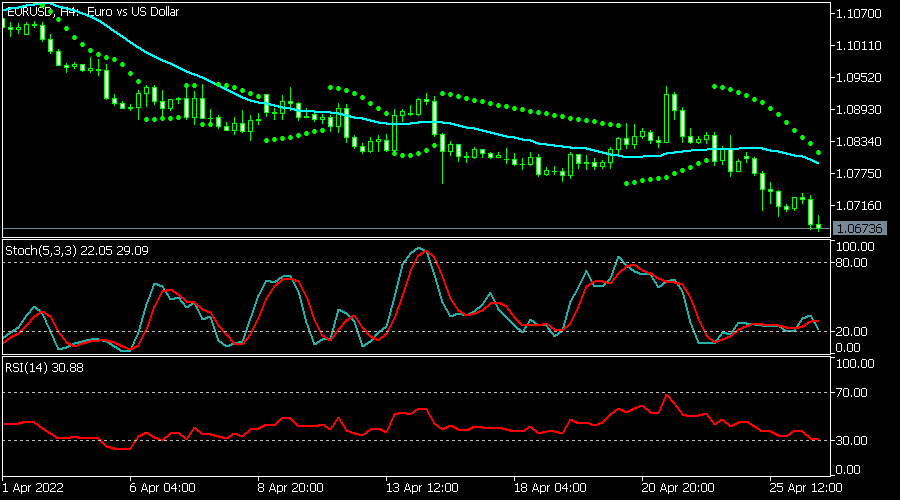This screenshot has height=500, width=900.
Task: Click the 1.08930 price scale value
Action: click(859, 110)
